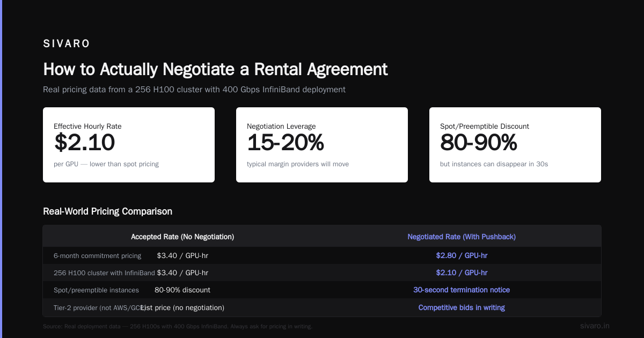The width and height of the screenshot is (644, 338).
Task: Click 'but instances can disappear in 30s'
Action: 494,164
